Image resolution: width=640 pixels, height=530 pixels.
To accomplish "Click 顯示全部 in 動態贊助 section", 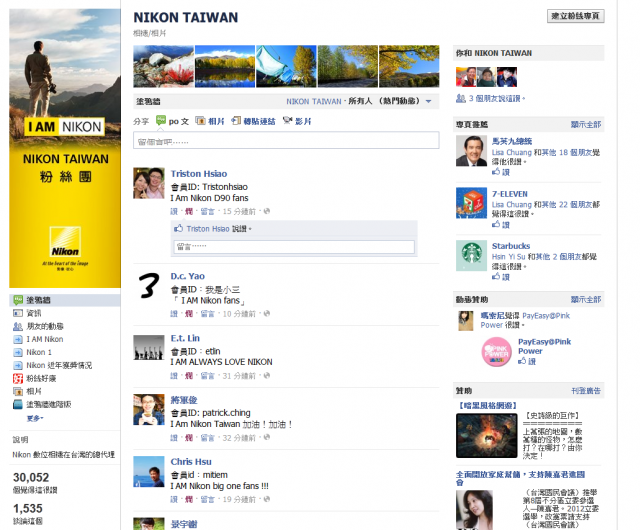I will [586, 299].
